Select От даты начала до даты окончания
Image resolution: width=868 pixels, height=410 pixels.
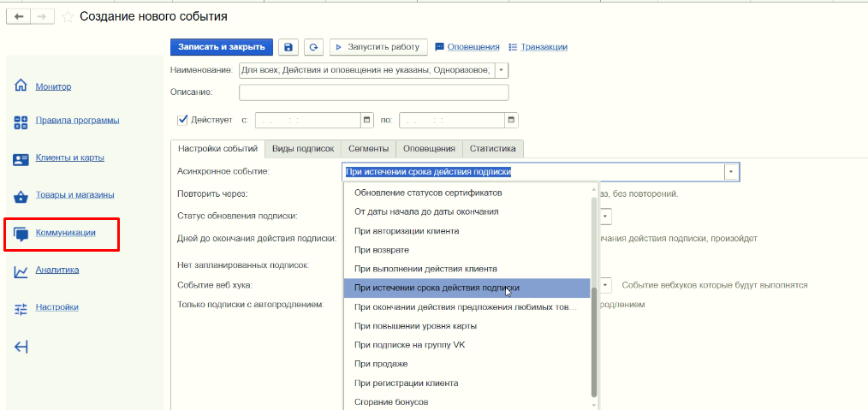pos(467,212)
